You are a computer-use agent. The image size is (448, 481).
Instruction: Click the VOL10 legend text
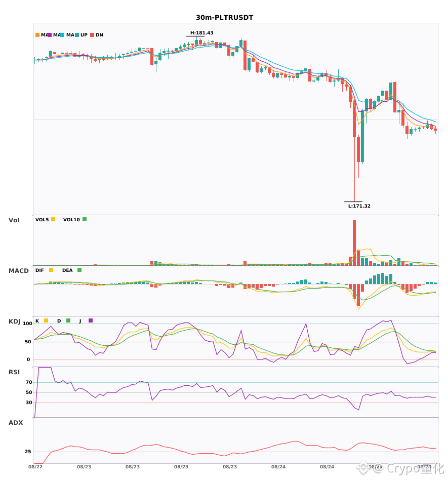click(71, 220)
